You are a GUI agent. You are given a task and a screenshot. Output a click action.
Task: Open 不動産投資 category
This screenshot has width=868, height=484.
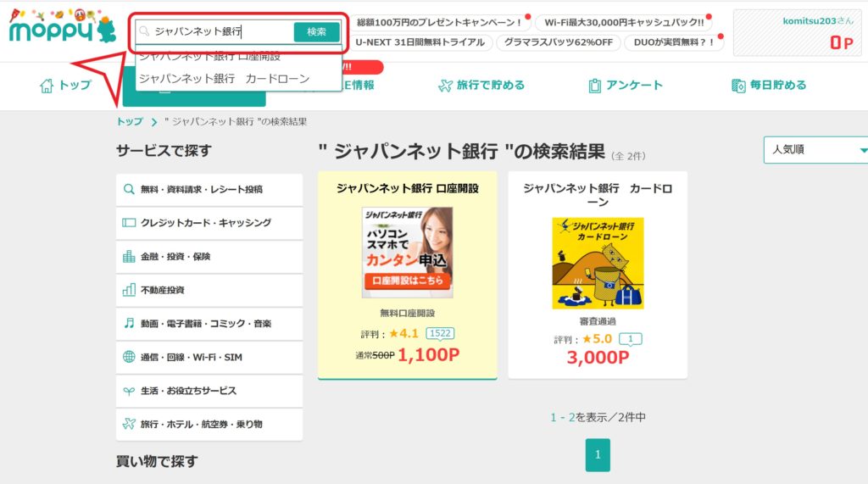tap(209, 290)
